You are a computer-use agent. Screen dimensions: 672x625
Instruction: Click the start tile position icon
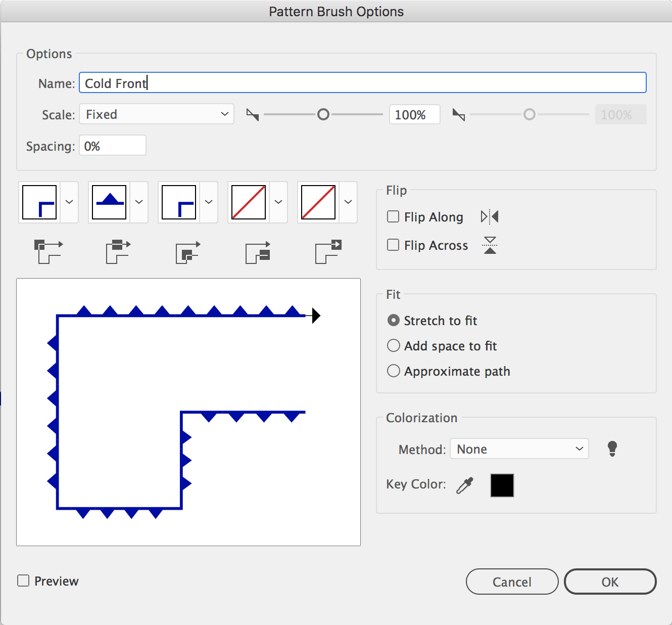(x=258, y=251)
